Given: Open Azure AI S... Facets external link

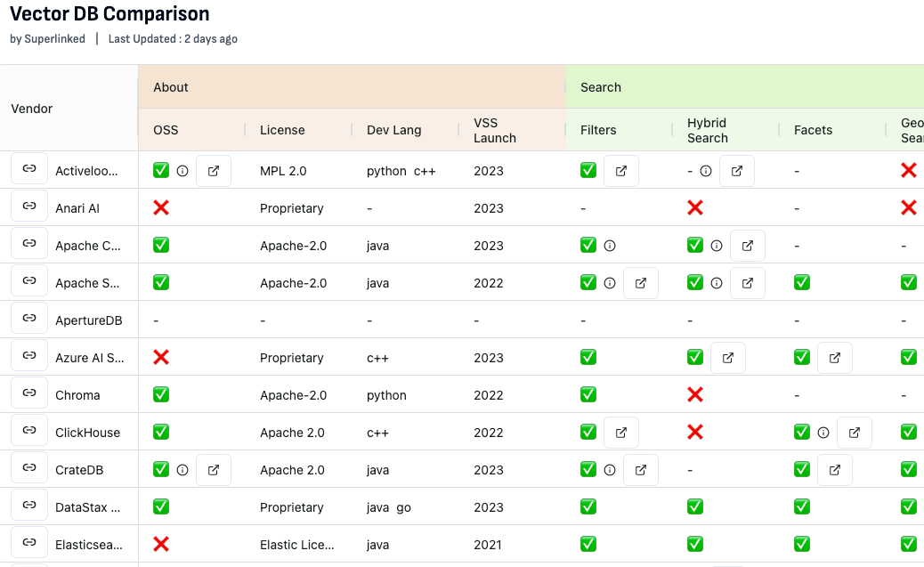Looking at the screenshot, I should tap(834, 358).
